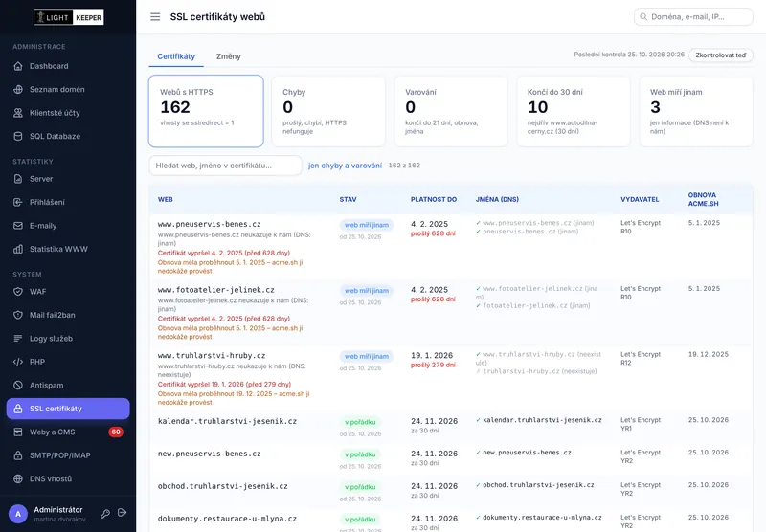Click the Přihlášení login icon
This screenshot has width=766, height=532.
[18, 202]
